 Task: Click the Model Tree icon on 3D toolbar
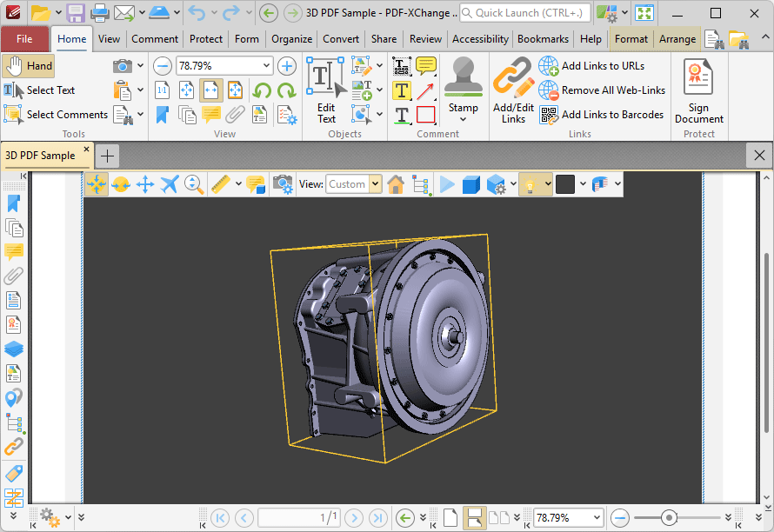tap(421, 183)
